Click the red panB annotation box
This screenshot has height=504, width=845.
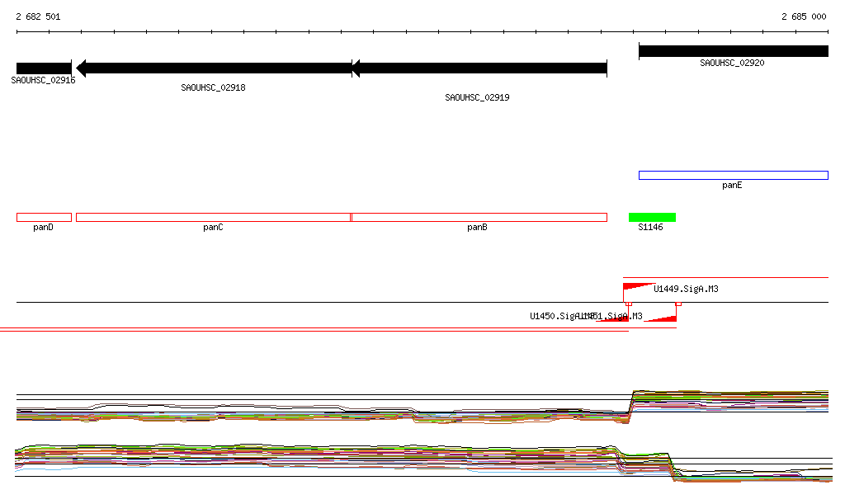tap(479, 218)
